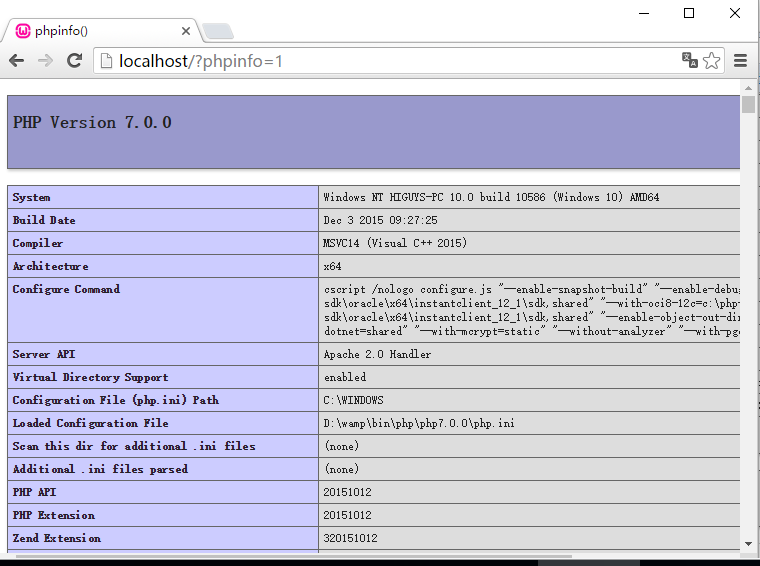Select the PHP Extension value 20151012
Viewport: 760px width, 566px height.
(348, 515)
